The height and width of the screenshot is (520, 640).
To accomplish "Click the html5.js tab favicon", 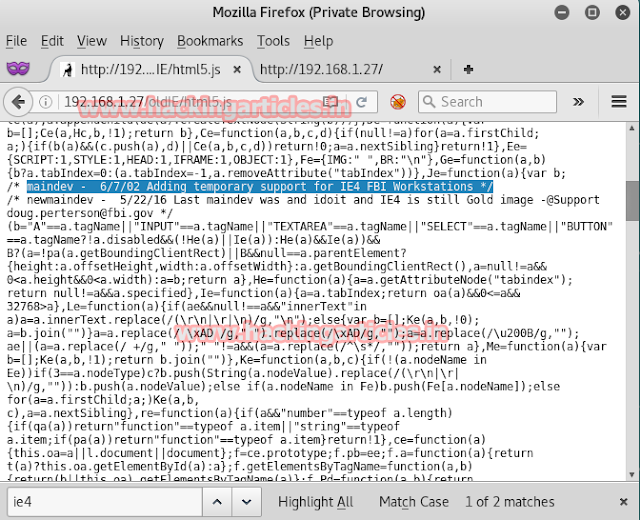I will 67,70.
